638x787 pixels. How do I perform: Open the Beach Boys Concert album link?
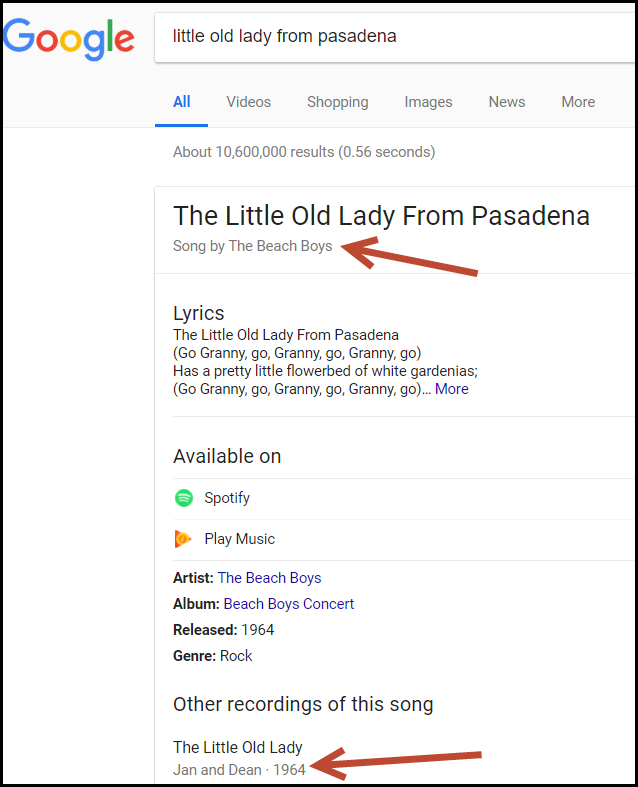(x=289, y=604)
